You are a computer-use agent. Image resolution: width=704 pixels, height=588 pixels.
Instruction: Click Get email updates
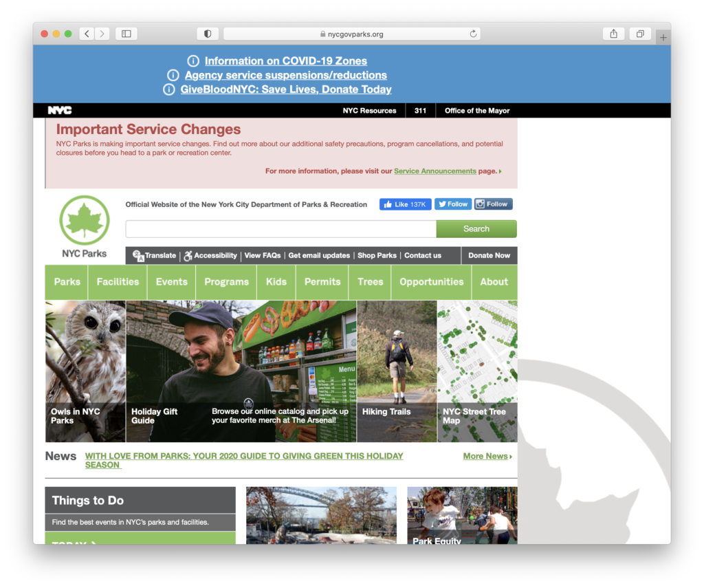point(319,255)
